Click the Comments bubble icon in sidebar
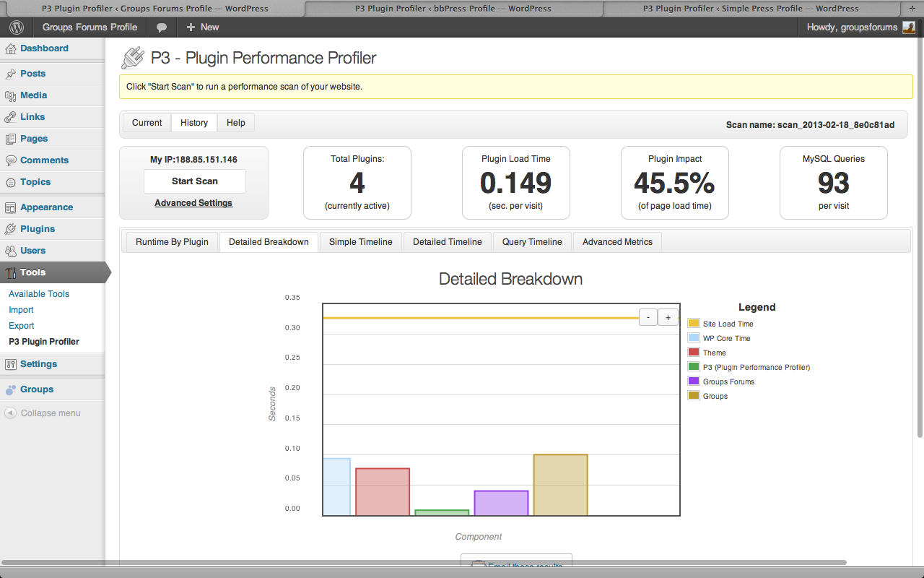This screenshot has height=578, width=924. pyautogui.click(x=11, y=160)
